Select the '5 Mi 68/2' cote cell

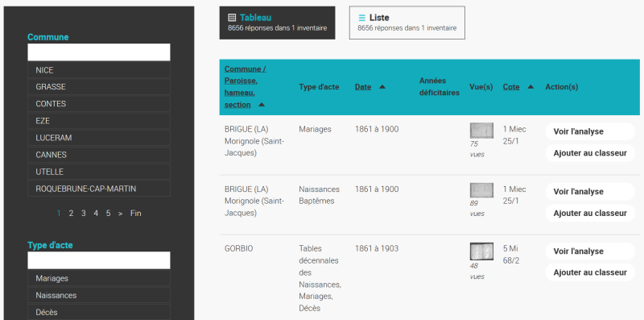click(x=511, y=255)
